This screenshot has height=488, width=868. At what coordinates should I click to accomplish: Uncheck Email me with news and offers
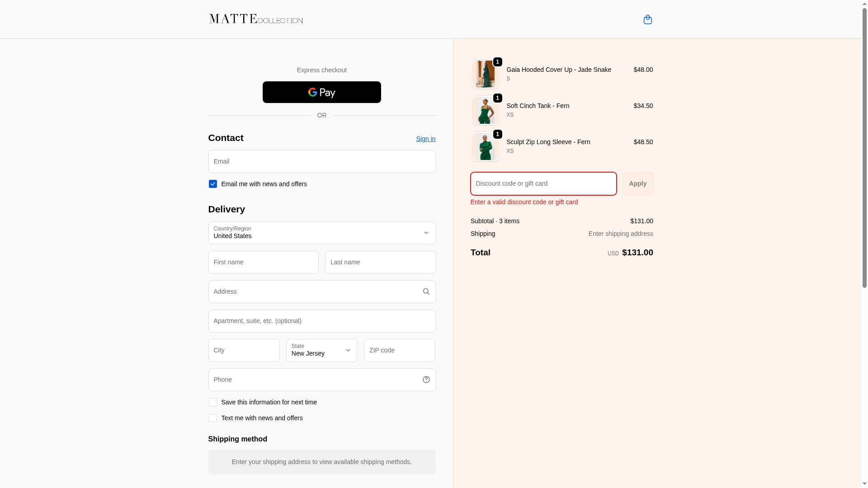pos(212,184)
